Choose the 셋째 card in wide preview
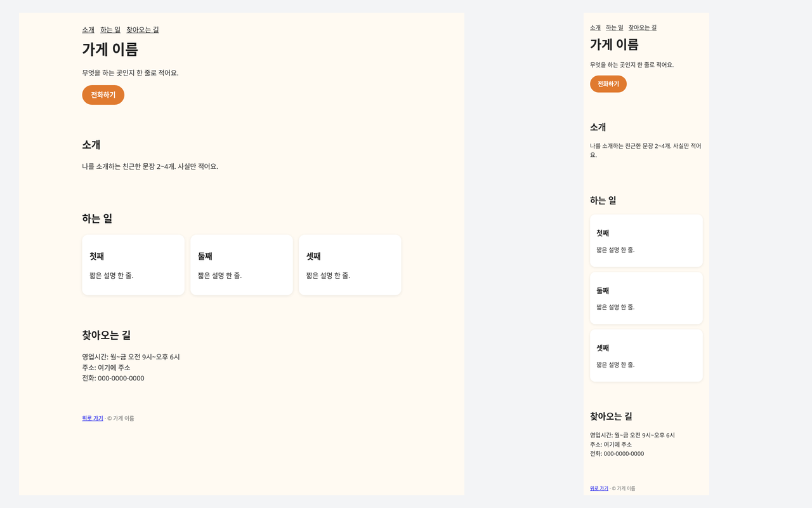The image size is (812, 508). pyautogui.click(x=350, y=265)
